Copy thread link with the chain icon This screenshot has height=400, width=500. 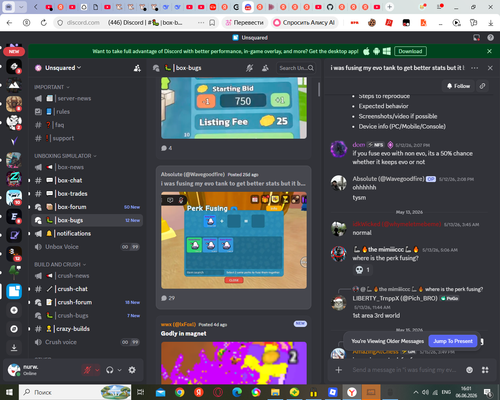pyautogui.click(x=482, y=86)
